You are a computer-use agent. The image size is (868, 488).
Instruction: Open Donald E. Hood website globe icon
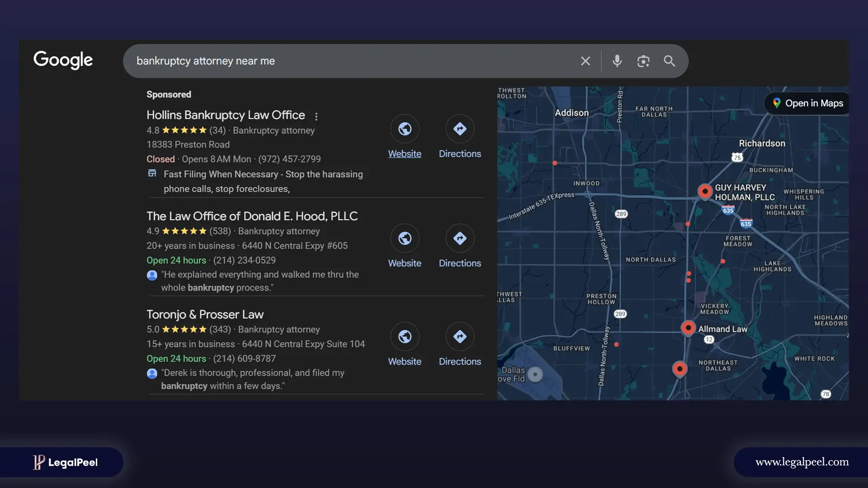click(405, 238)
